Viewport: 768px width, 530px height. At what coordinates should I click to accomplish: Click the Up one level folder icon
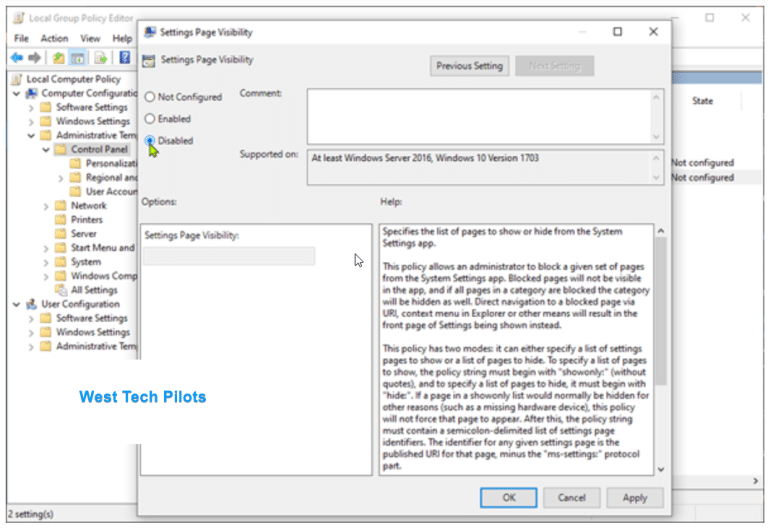58,57
